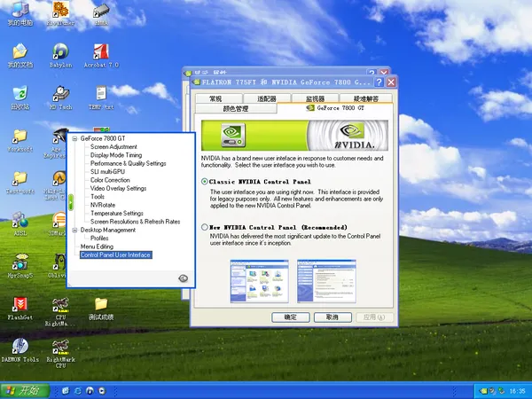Click the new control panel preview thumbnail

326,281
